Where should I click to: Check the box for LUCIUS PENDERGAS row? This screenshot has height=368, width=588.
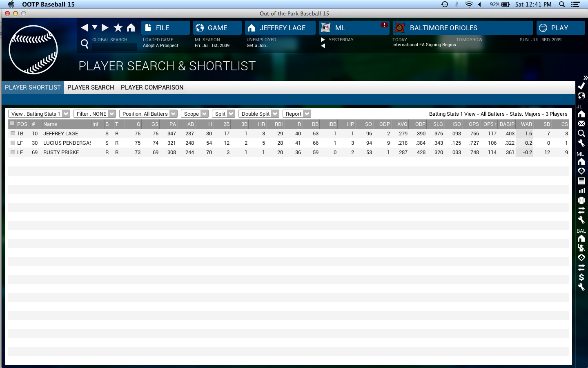[x=13, y=143]
